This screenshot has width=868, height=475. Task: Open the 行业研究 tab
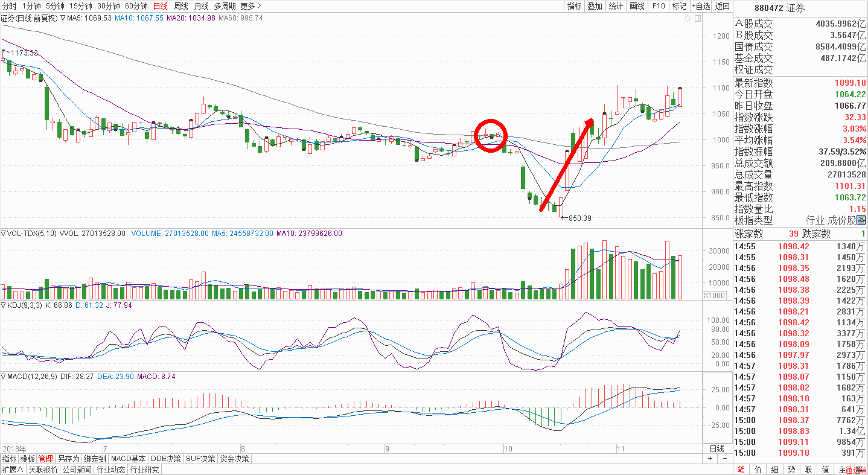[145, 470]
